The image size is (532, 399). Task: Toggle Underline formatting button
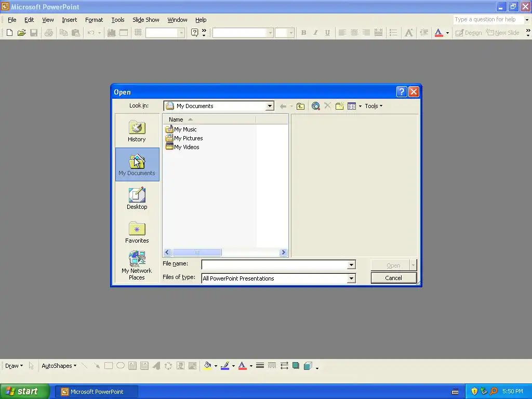327,33
